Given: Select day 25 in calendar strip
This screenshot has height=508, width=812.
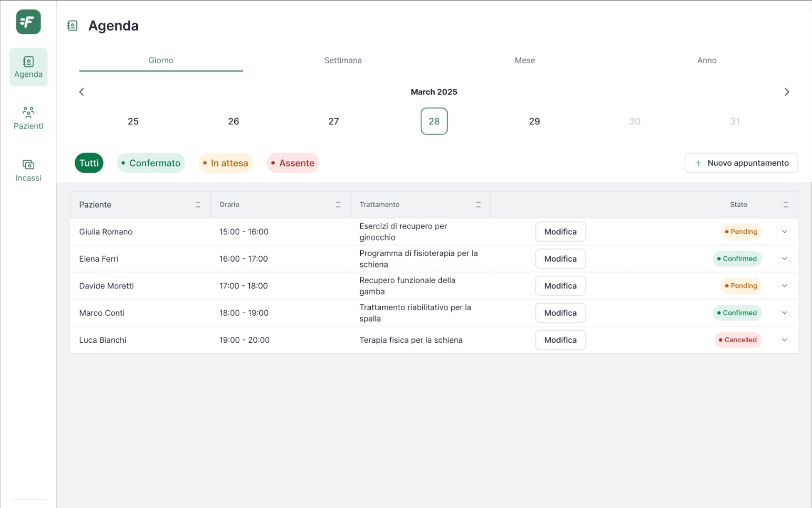Looking at the screenshot, I should 133,122.
